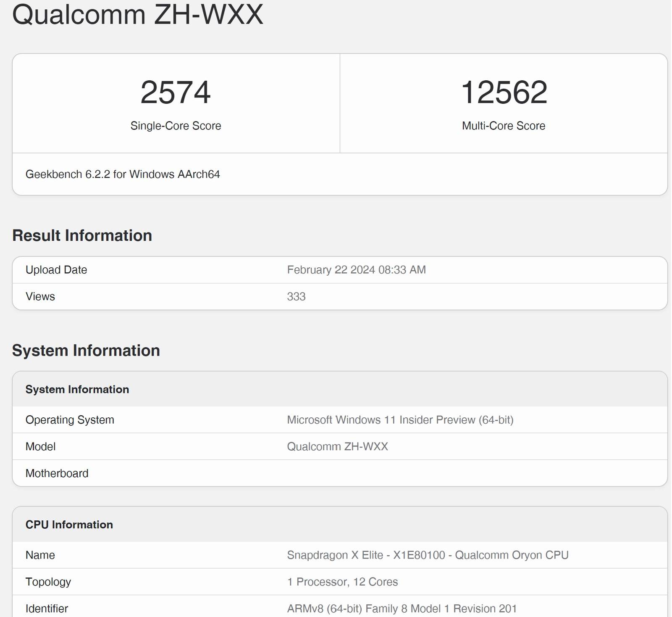Select ARMv8 Family 8 Model 1 identifier value
This screenshot has width=672, height=617.
[x=402, y=609]
